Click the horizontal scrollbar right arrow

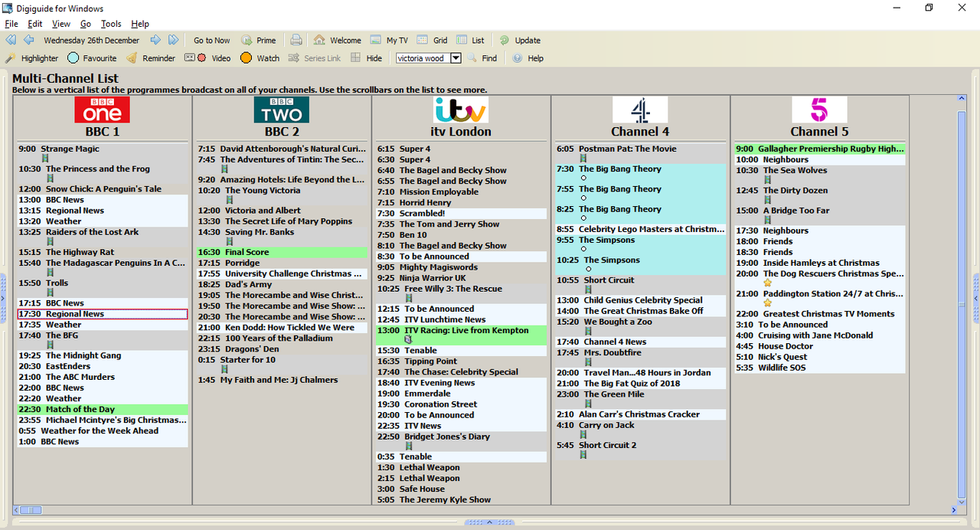(954, 510)
